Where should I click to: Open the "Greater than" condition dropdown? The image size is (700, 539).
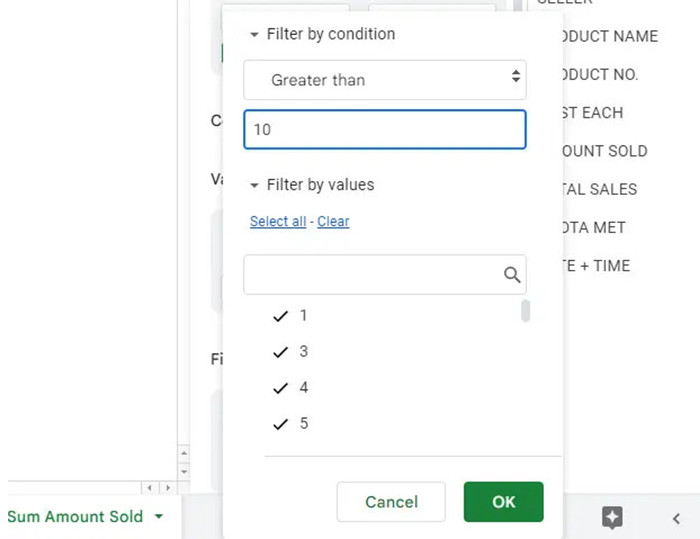385,79
